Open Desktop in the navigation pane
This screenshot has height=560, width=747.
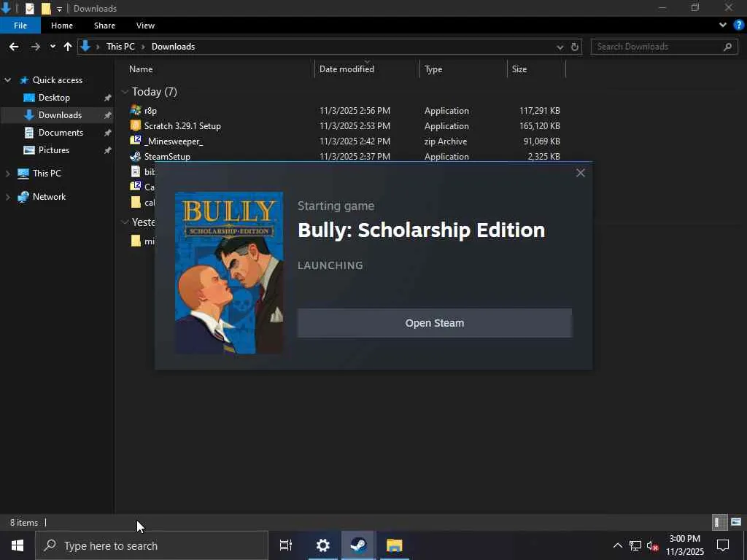pyautogui.click(x=54, y=98)
